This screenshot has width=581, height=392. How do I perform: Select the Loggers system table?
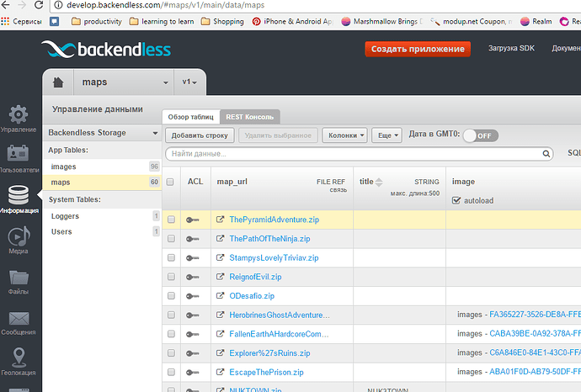coord(103,216)
